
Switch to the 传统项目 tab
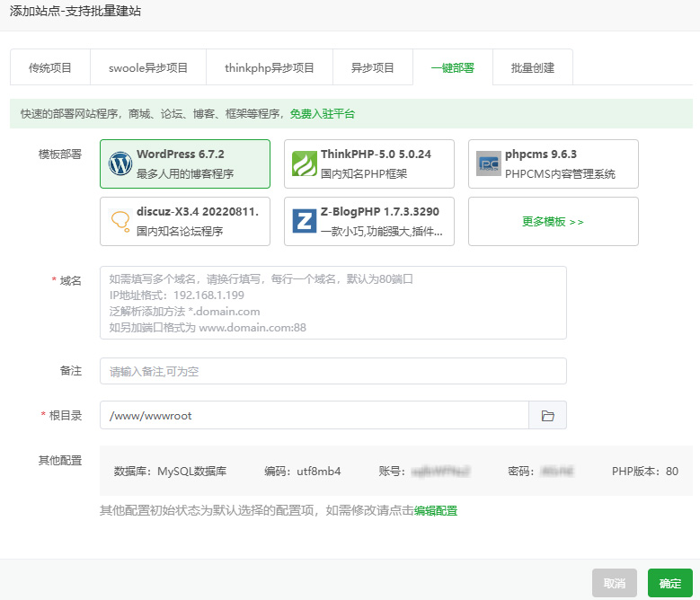click(49, 67)
